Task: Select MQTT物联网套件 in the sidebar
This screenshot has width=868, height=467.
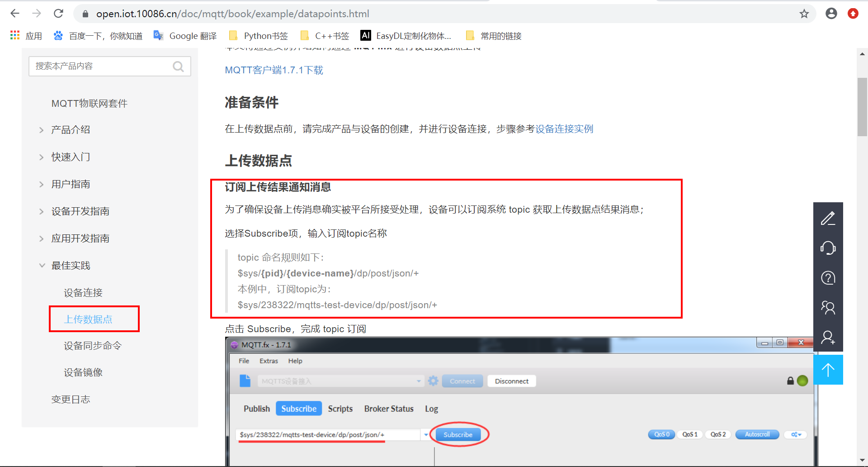Action: (x=90, y=104)
